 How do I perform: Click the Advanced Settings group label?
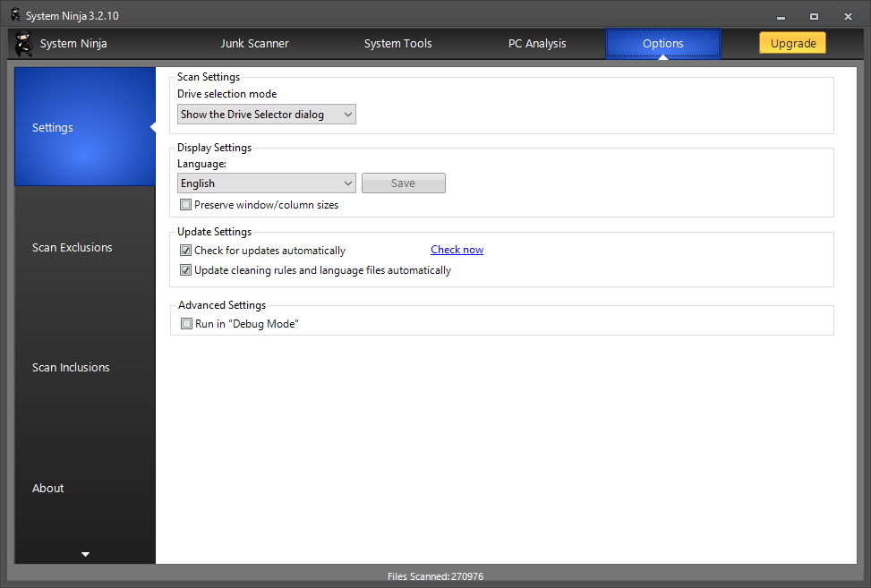click(222, 305)
